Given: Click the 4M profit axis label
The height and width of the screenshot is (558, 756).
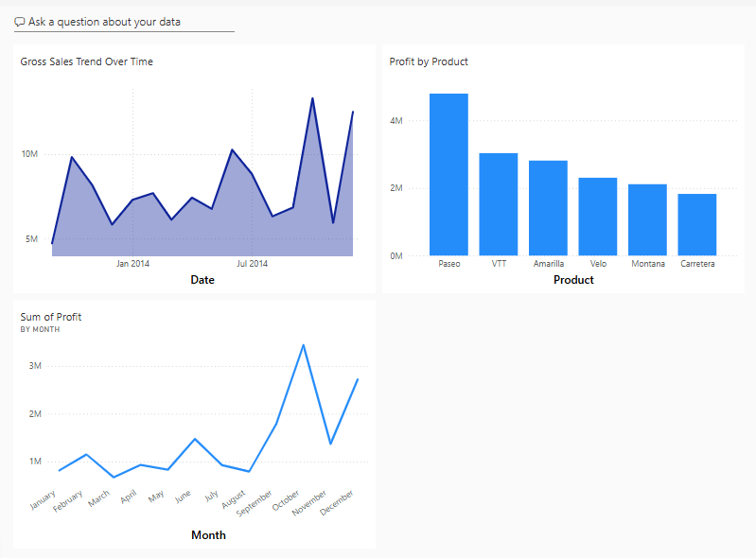Looking at the screenshot, I should pyautogui.click(x=396, y=121).
